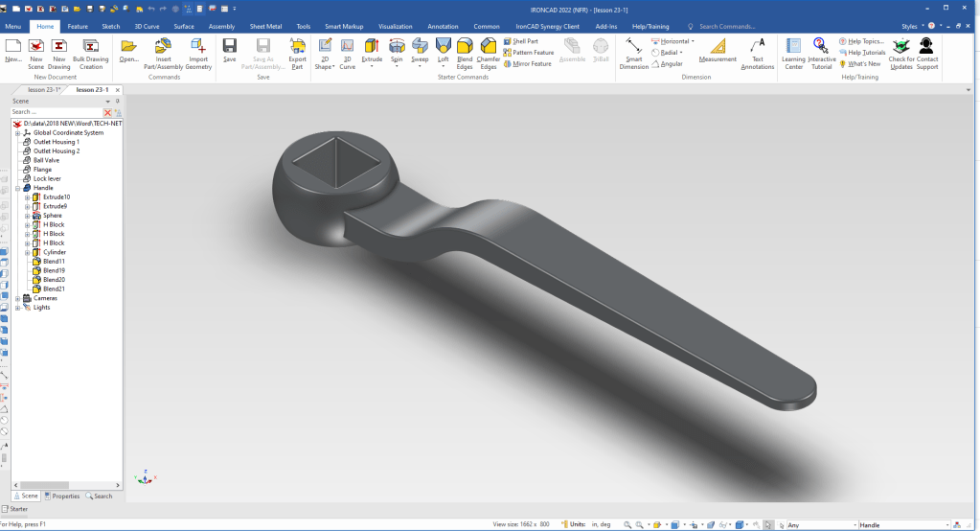The width and height of the screenshot is (980, 531).
Task: Clear the scene search with red X
Action: [107, 112]
